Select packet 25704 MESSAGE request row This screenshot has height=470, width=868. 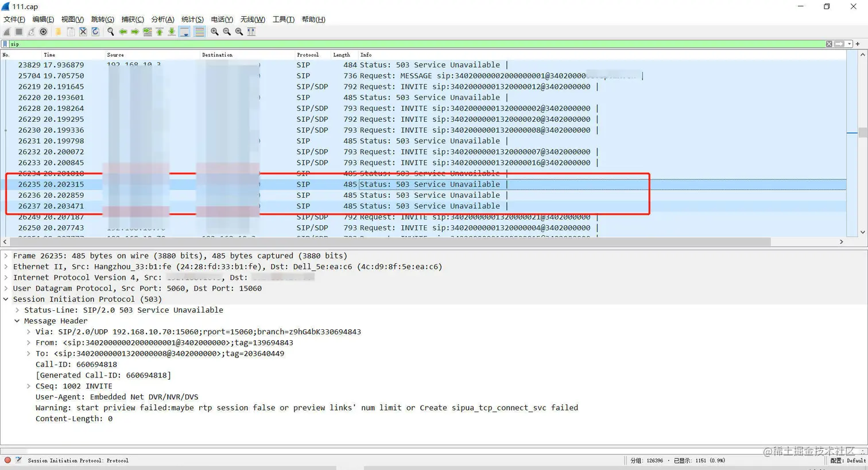pos(424,76)
